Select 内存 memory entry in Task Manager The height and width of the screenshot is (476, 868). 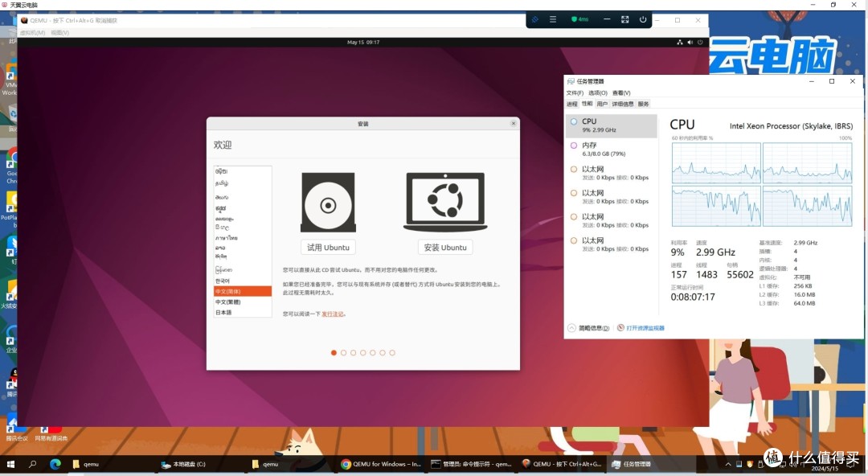coord(611,149)
